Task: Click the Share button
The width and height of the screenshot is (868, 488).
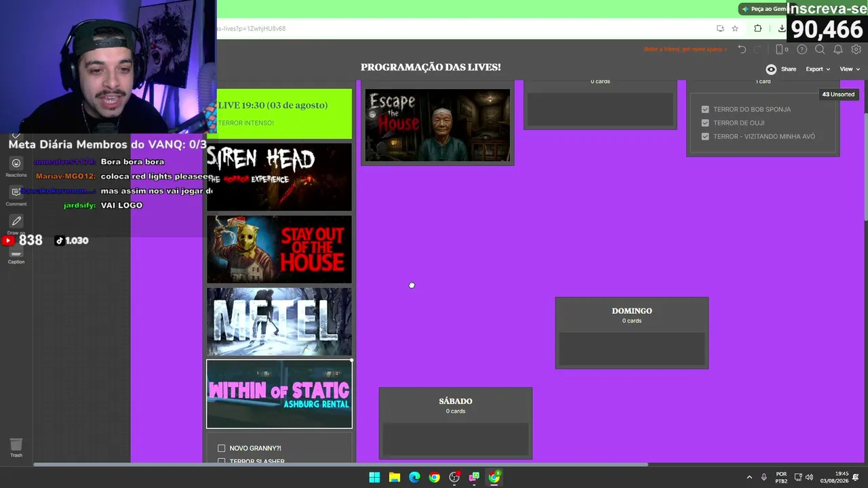Action: pyautogui.click(x=789, y=69)
